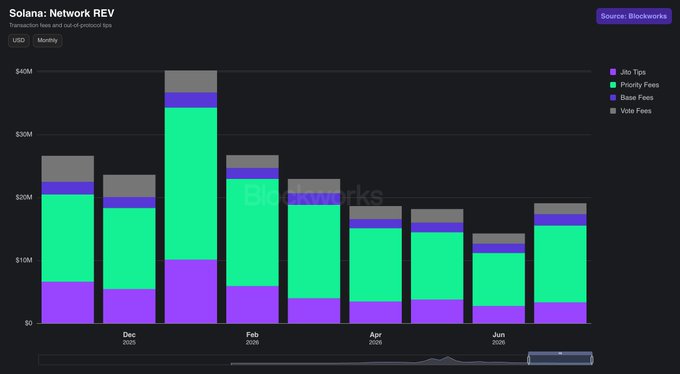The image size is (680, 374).
Task: Click the $10M axis label
Action: point(24,260)
